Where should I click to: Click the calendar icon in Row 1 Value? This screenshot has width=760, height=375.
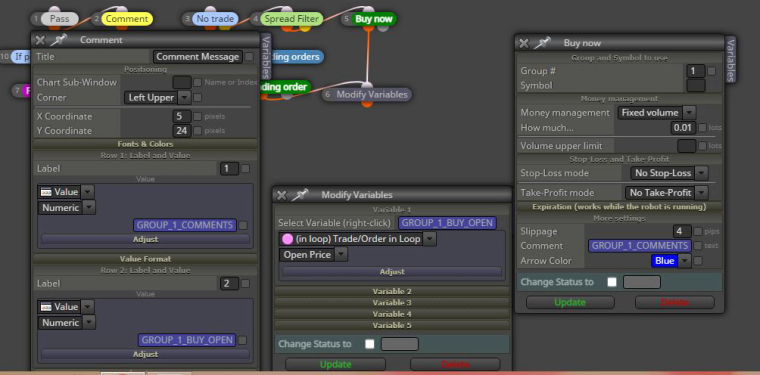(x=46, y=192)
